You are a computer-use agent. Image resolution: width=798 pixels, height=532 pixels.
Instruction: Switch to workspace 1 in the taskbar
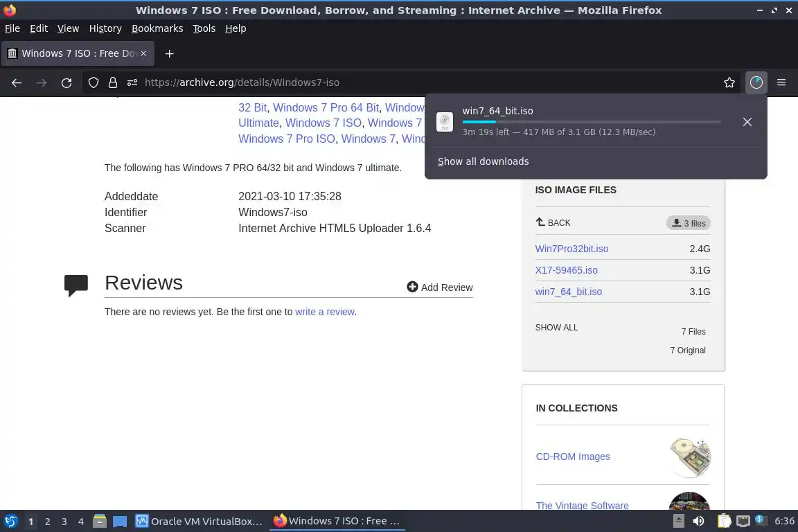pos(30,522)
